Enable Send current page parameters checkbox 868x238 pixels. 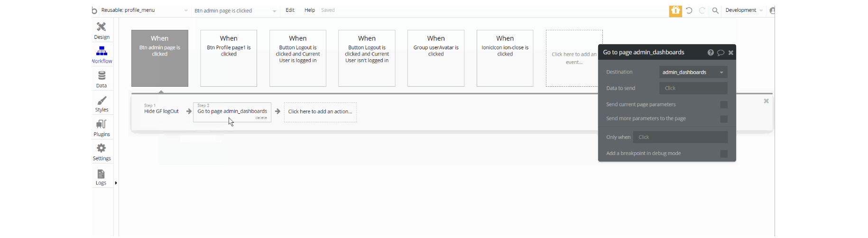(723, 105)
